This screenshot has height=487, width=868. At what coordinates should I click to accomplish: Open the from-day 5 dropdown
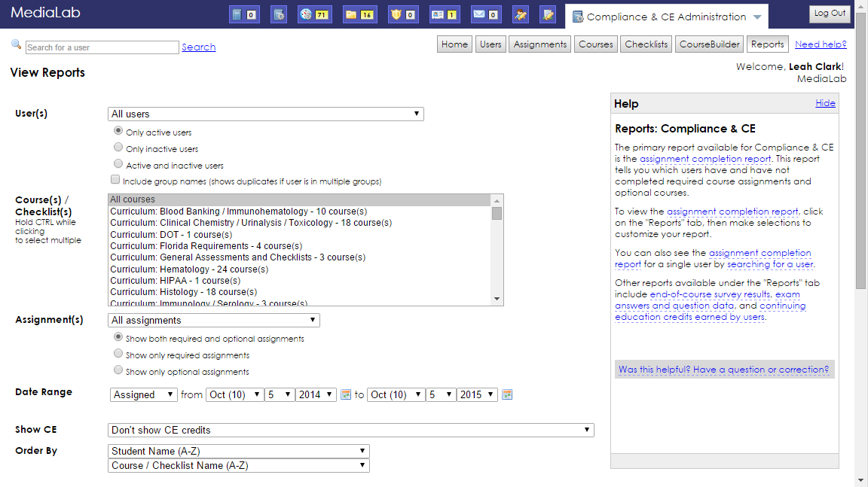[279, 394]
